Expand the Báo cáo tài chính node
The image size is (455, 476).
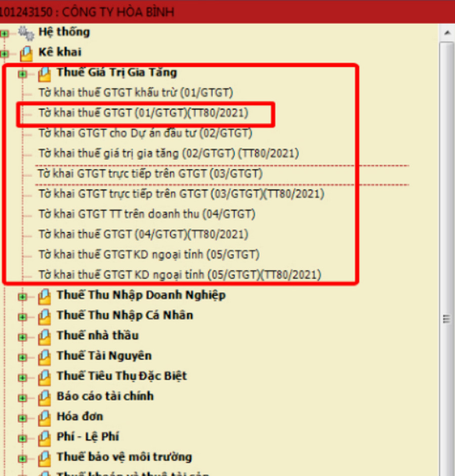[x=22, y=398]
